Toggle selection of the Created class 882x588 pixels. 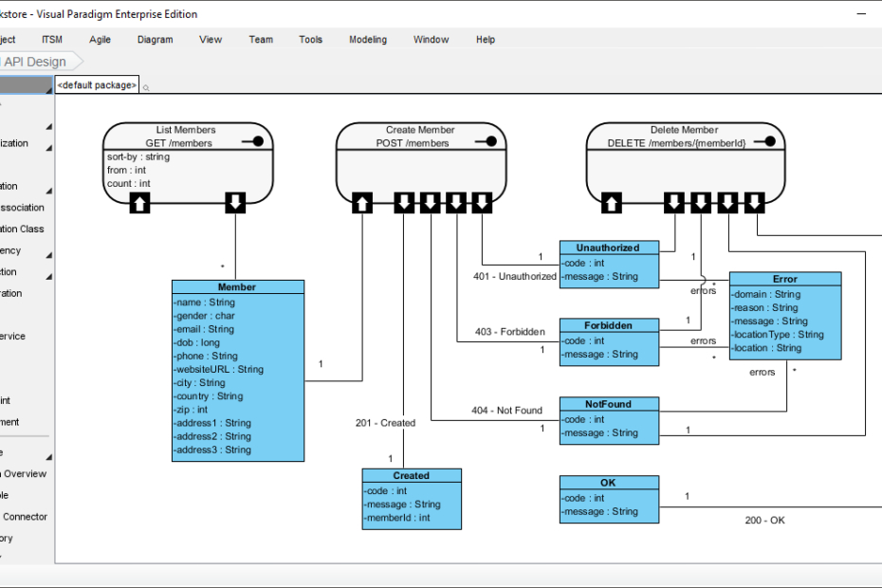(x=411, y=500)
